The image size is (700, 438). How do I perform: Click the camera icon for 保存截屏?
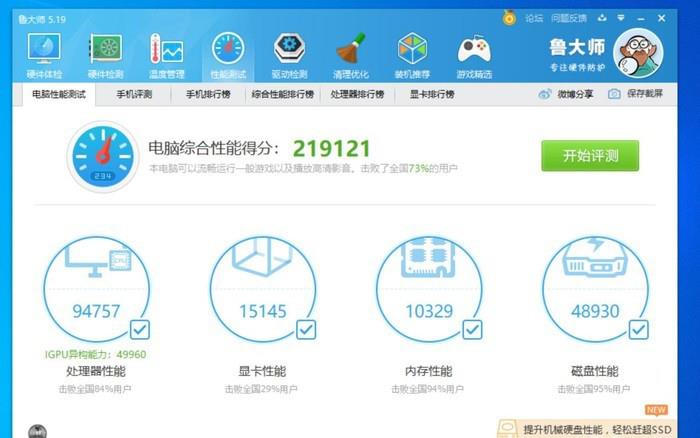tap(614, 94)
